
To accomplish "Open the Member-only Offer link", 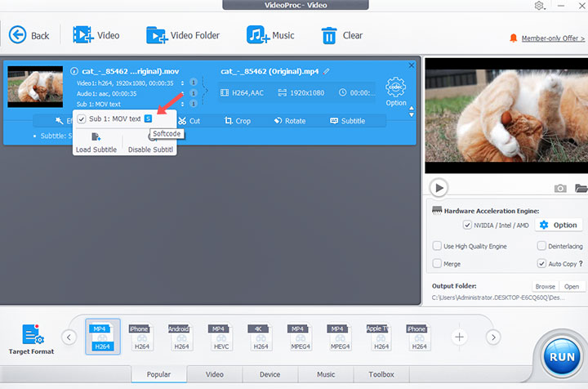I will 553,38.
